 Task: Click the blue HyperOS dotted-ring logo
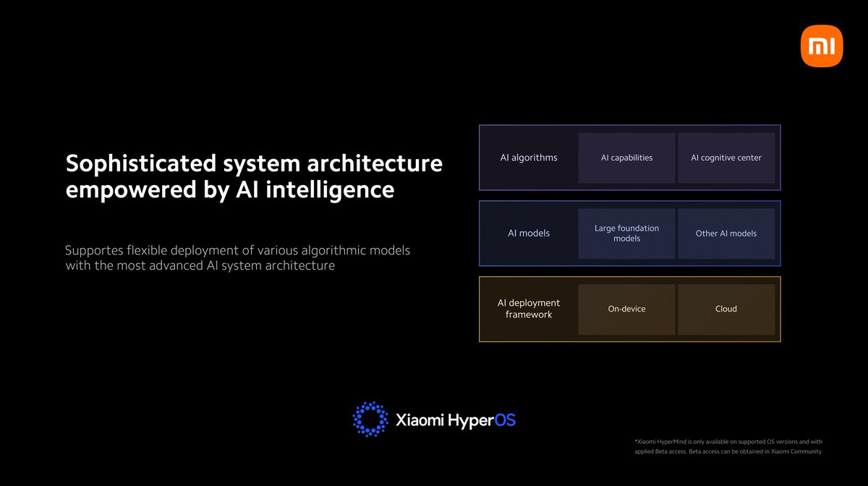pyautogui.click(x=370, y=419)
